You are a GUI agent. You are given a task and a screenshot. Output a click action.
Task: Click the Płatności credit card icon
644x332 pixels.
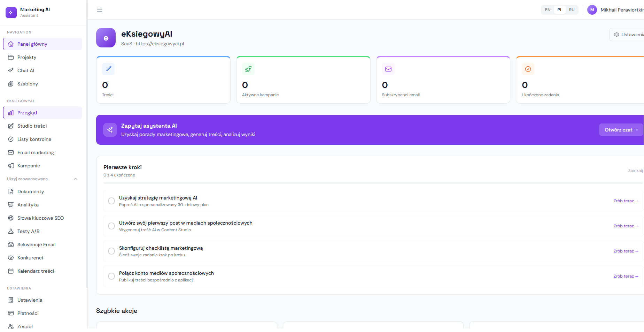[11, 313]
